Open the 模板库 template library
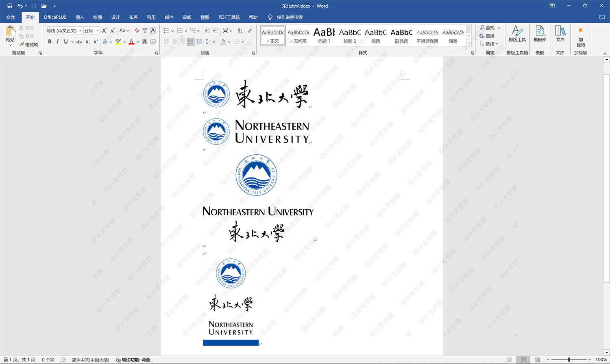Viewport: 610px width, 364px height. coord(540,34)
